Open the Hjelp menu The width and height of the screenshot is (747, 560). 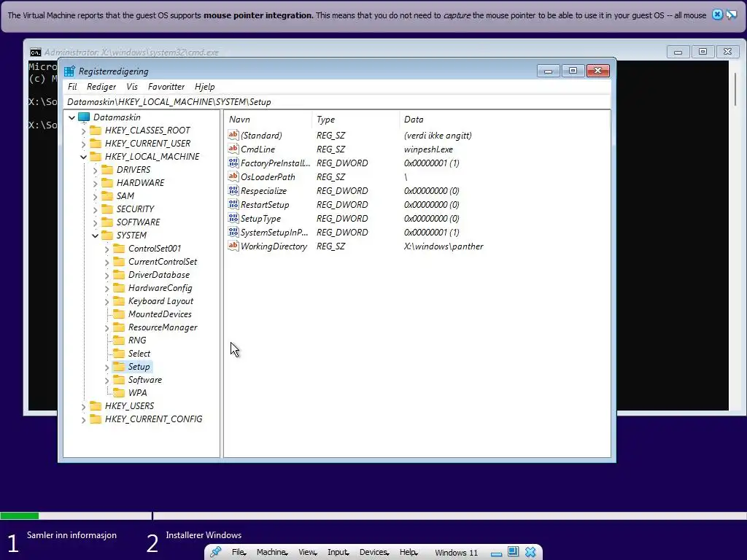tap(204, 87)
